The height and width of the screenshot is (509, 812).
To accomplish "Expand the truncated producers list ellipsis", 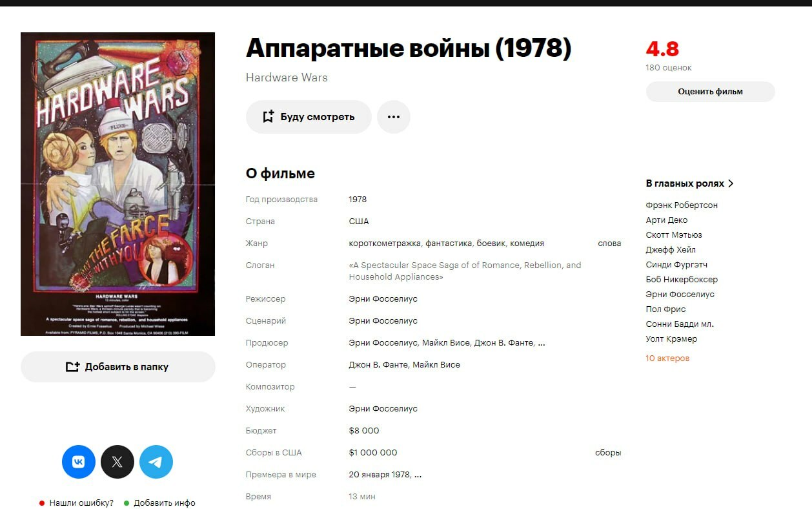I will tap(542, 343).
